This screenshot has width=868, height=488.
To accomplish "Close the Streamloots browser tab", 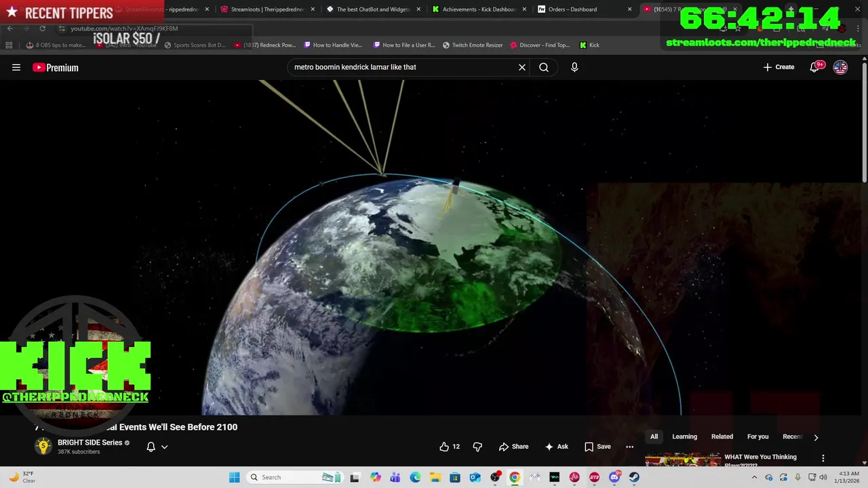I will pos(313,9).
